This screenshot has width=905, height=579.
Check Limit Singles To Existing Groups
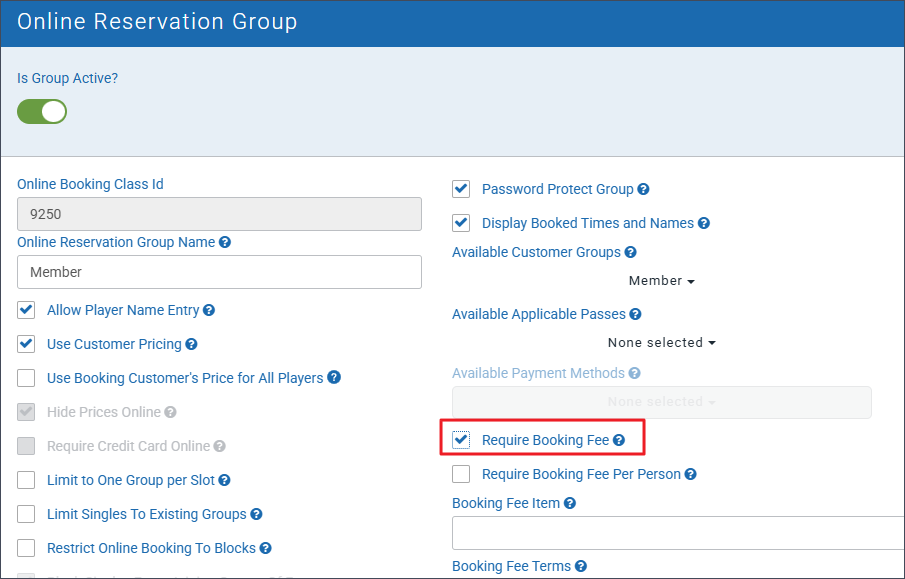26,514
